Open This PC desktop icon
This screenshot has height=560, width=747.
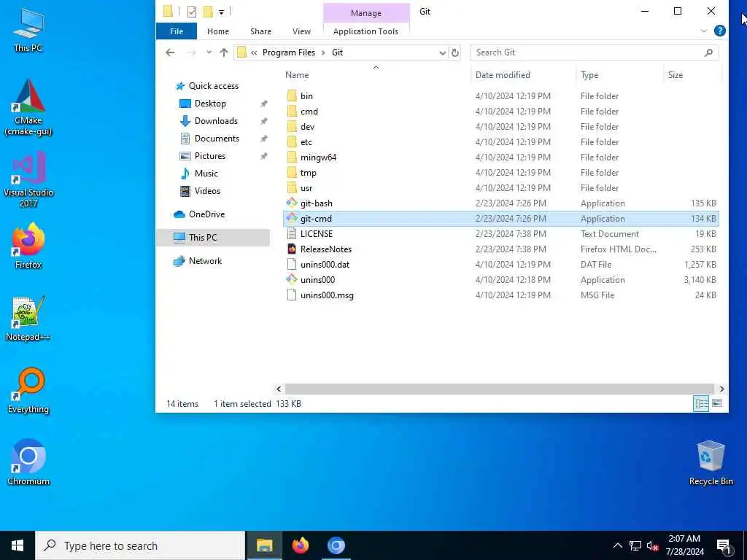28,30
